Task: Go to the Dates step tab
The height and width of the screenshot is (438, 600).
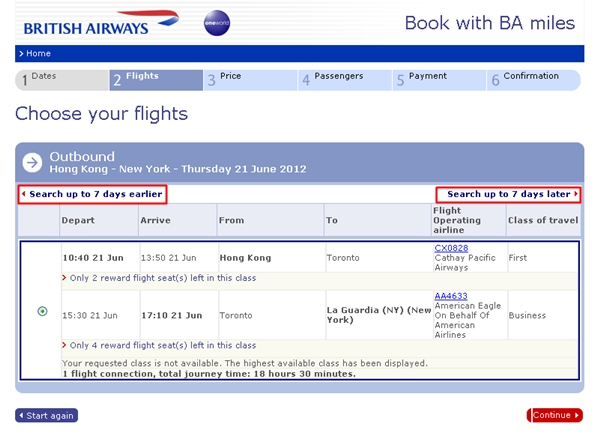Action: pos(62,80)
